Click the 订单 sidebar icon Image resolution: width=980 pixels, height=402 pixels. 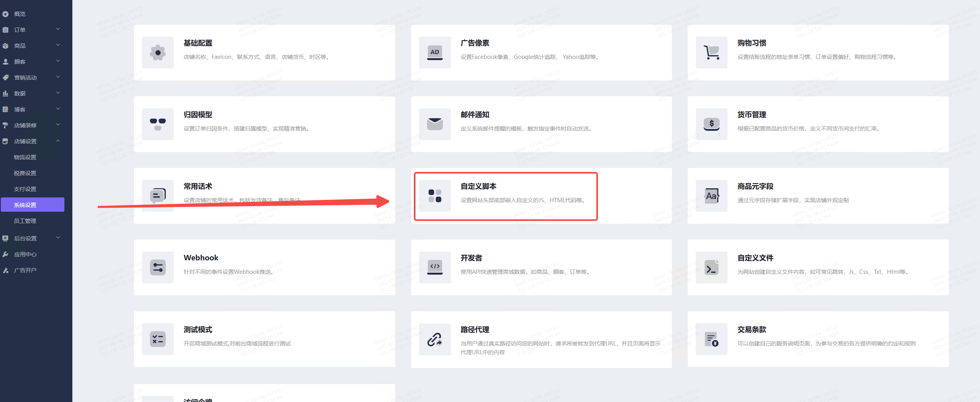tap(6, 30)
